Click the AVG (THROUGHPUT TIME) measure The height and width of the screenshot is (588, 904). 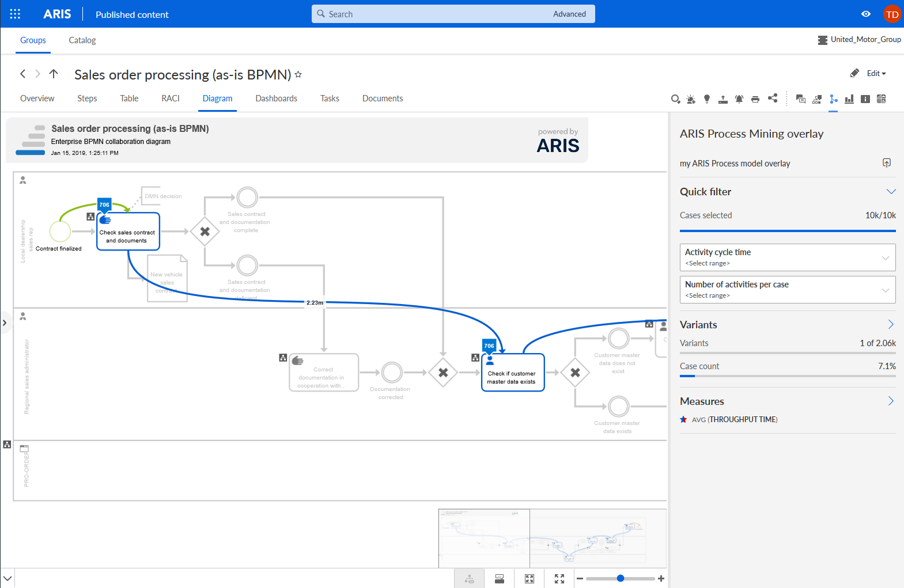pyautogui.click(x=735, y=419)
